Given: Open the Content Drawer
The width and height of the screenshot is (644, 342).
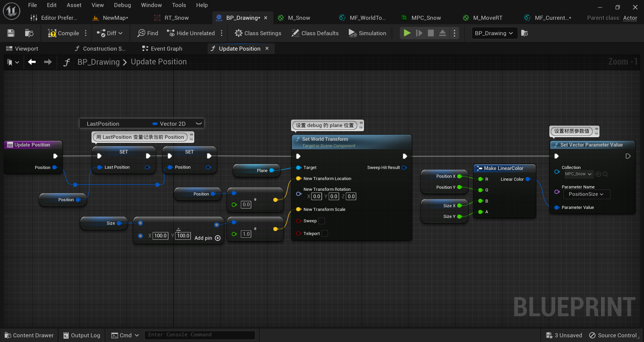Looking at the screenshot, I should pyautogui.click(x=29, y=335).
